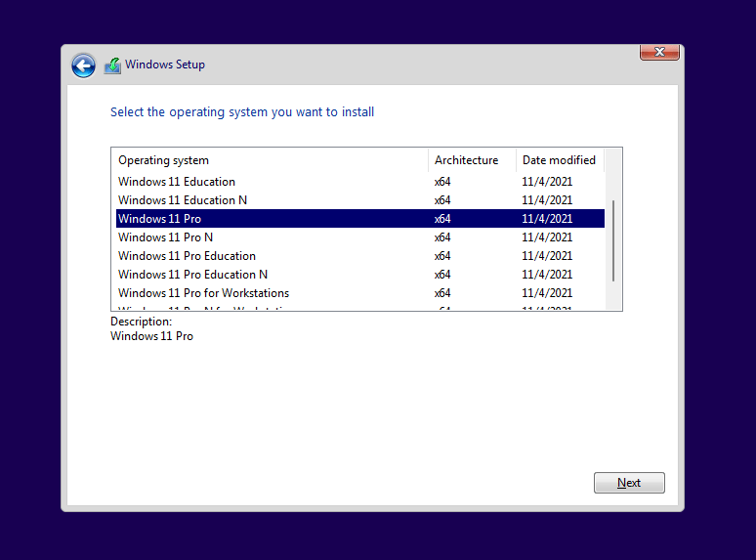Click date cell of Pro Education N row

[x=547, y=275]
